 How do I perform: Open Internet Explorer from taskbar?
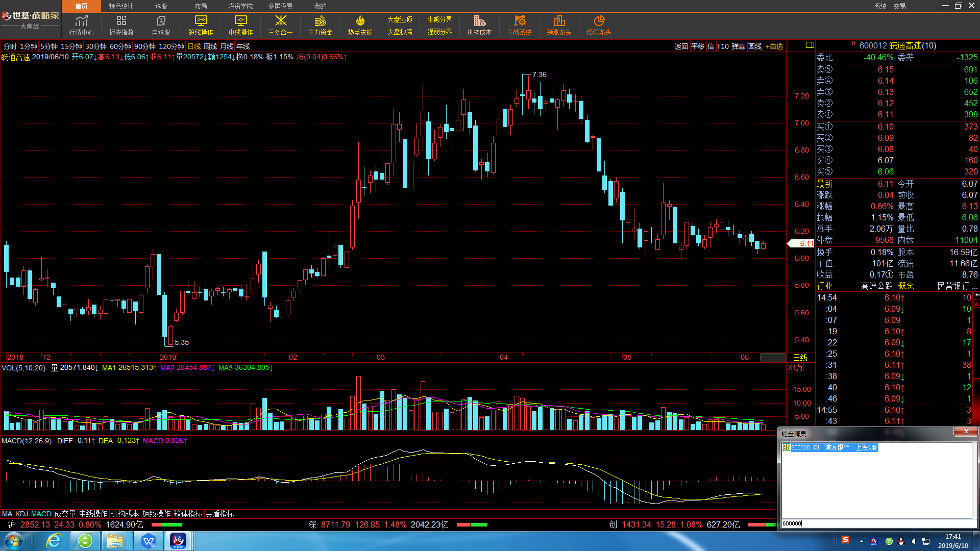coord(53,541)
